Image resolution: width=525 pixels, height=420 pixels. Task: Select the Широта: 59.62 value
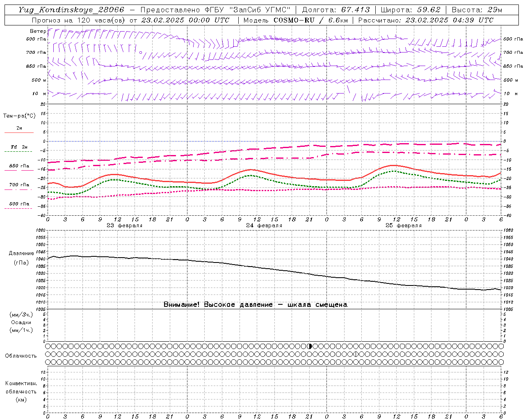point(411,10)
